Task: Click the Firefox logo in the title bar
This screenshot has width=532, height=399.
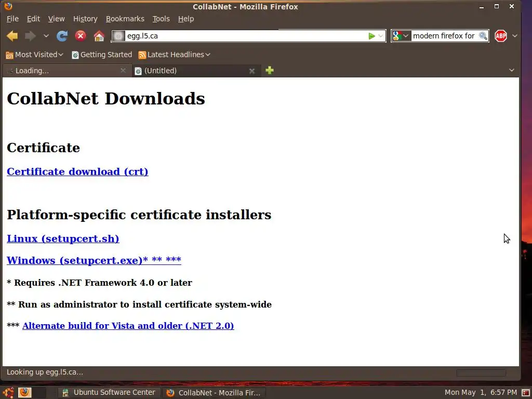Action: 8,6
